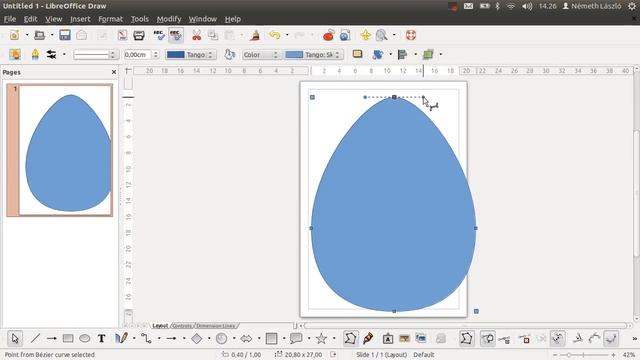The height and width of the screenshot is (360, 640).
Task: Toggle AutoSpellcheck button
Action: pyautogui.click(x=176, y=35)
